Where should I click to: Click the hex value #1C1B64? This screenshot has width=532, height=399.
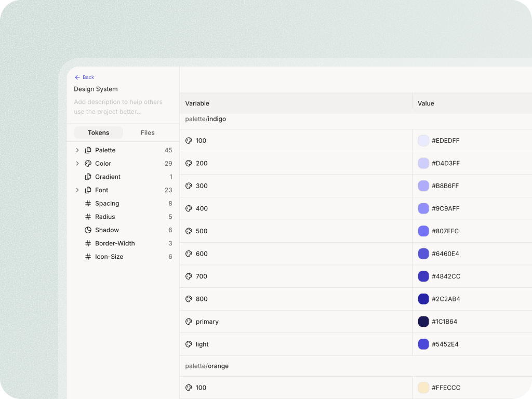point(445,322)
